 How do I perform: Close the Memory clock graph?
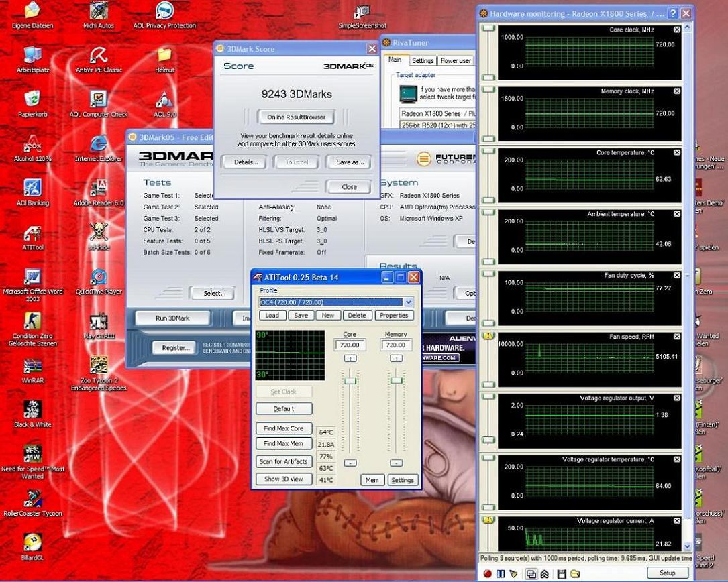coord(677,91)
